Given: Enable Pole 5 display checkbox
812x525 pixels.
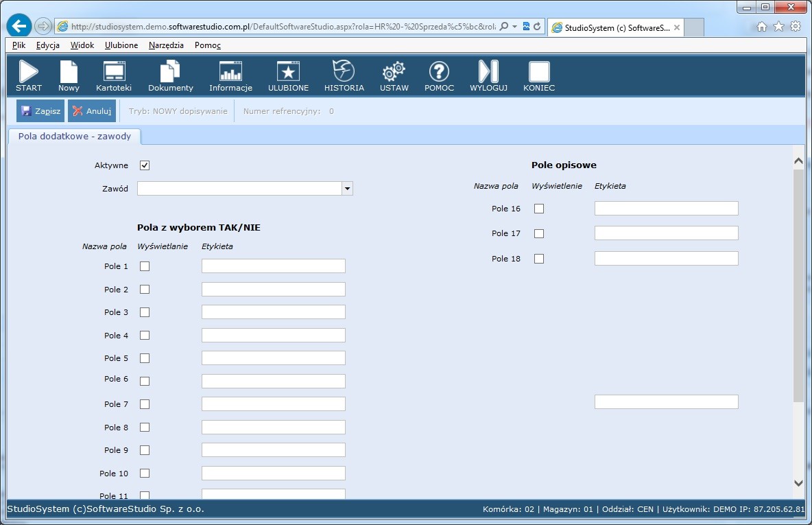Looking at the screenshot, I should coord(145,358).
